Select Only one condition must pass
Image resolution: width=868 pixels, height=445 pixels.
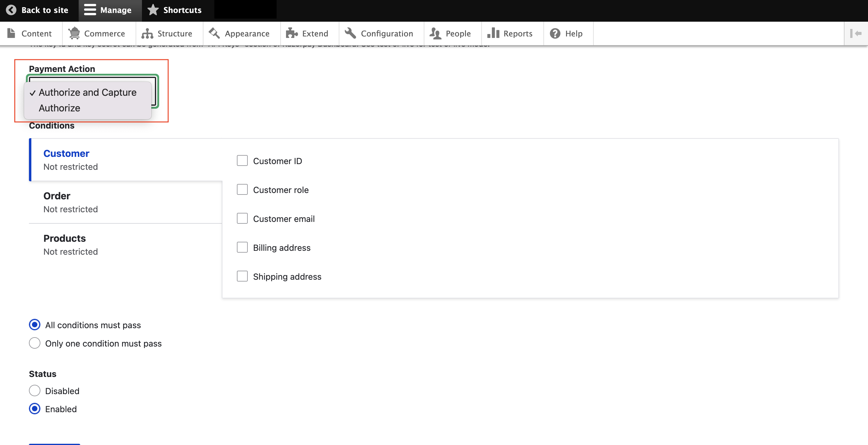pyautogui.click(x=35, y=343)
